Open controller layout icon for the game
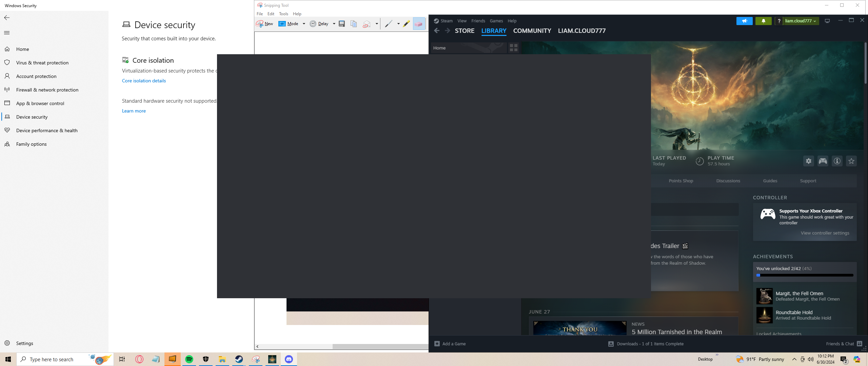This screenshot has height=366, width=868. pos(823,161)
